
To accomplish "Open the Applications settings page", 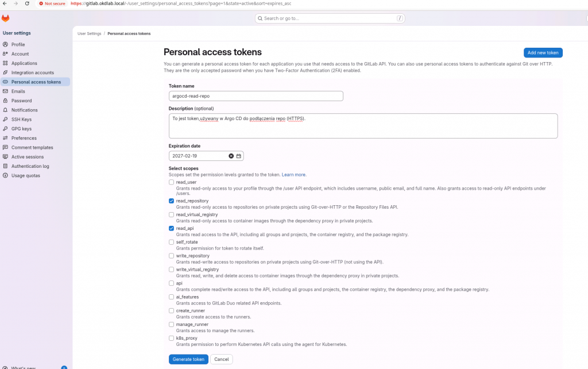I will coord(24,63).
